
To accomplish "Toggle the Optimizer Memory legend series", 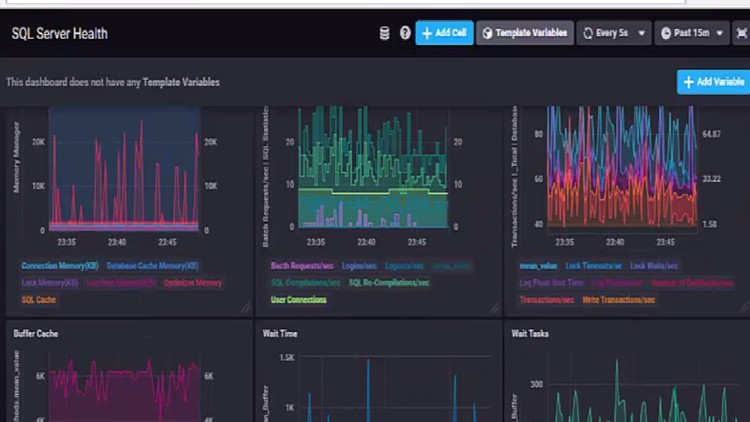I will (192, 282).
